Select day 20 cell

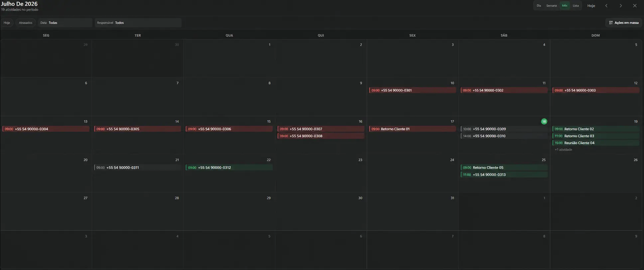pos(46,173)
